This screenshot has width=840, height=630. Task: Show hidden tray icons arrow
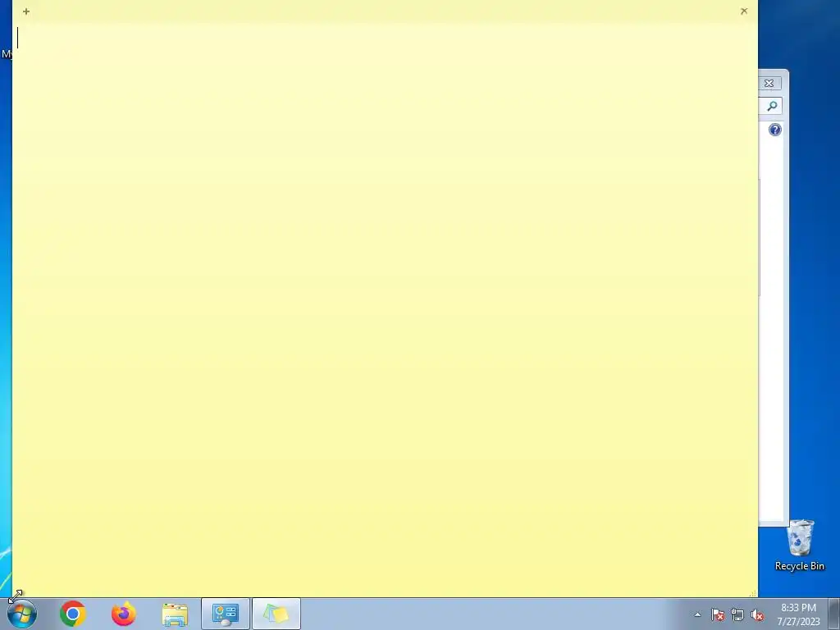point(697,614)
